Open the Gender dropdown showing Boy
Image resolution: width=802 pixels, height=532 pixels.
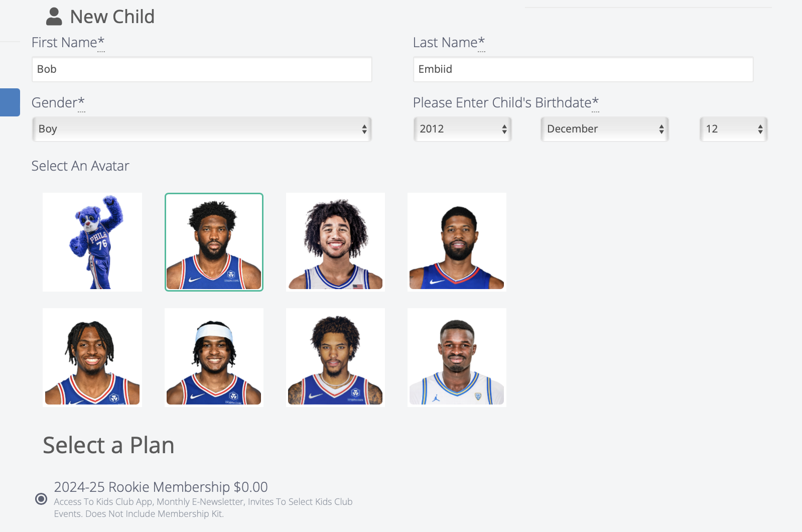point(202,129)
